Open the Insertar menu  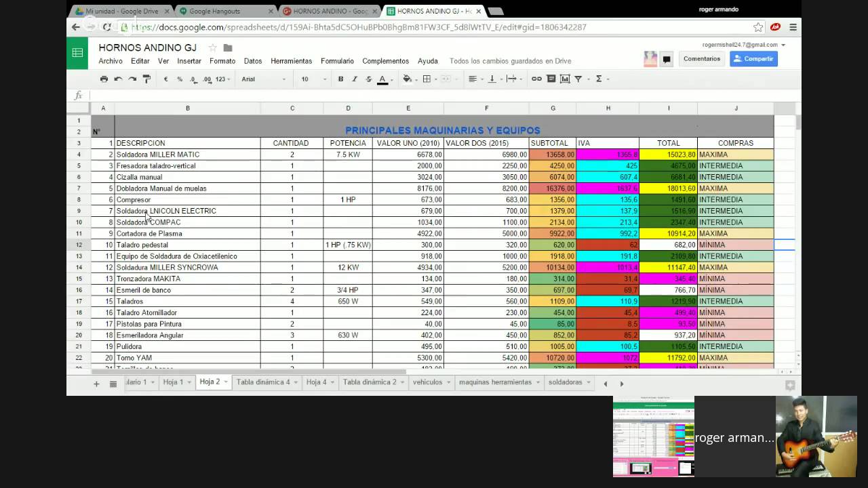(189, 61)
